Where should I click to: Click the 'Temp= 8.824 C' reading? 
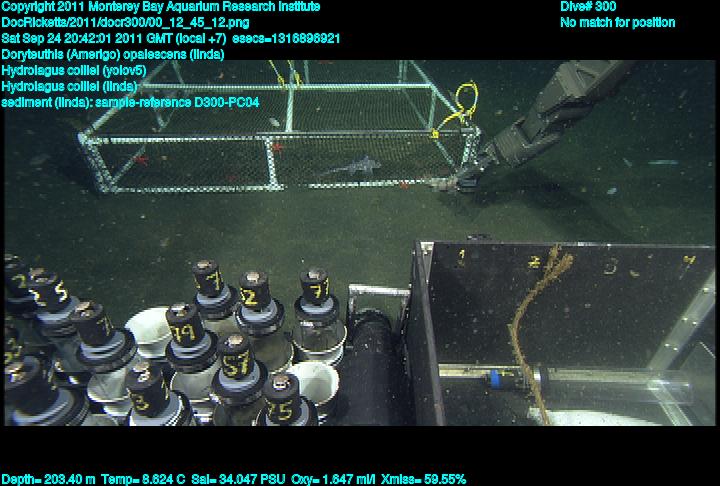[x=143, y=479]
